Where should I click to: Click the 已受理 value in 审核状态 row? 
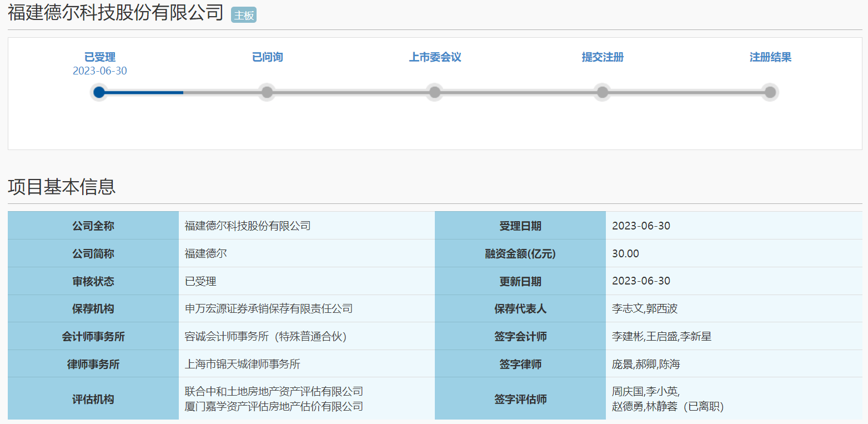coord(200,281)
